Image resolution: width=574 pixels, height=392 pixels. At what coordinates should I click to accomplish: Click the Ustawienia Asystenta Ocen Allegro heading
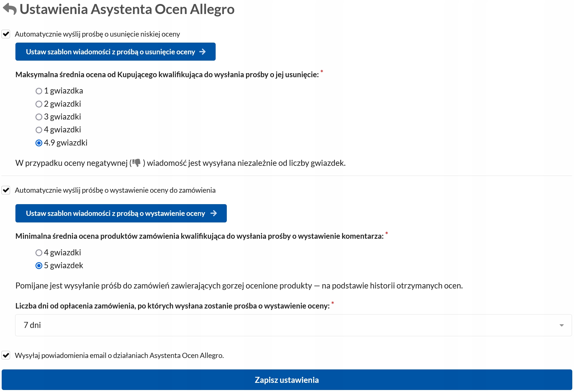(127, 9)
